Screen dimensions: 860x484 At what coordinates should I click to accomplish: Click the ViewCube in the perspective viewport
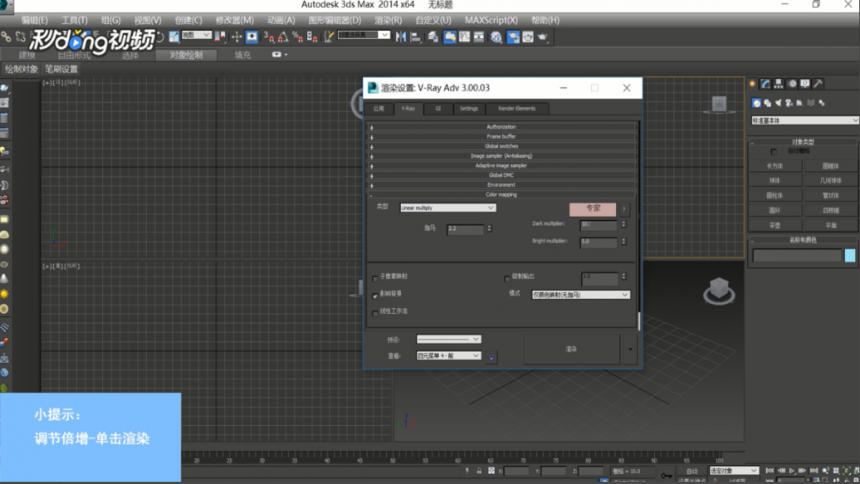click(x=718, y=290)
